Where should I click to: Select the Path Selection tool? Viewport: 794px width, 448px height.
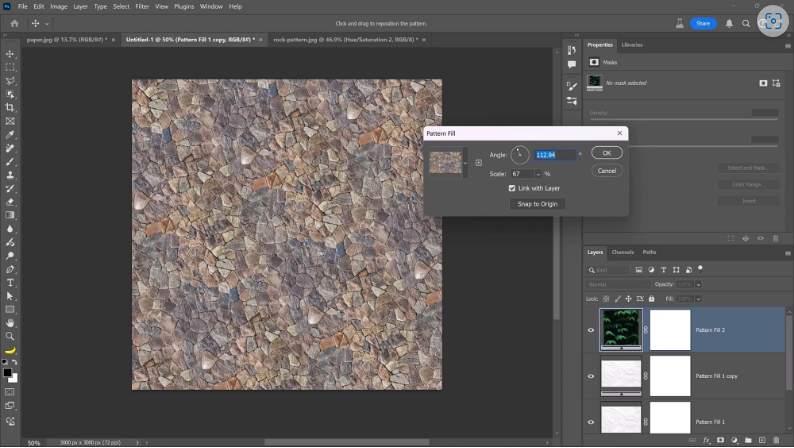coord(10,296)
